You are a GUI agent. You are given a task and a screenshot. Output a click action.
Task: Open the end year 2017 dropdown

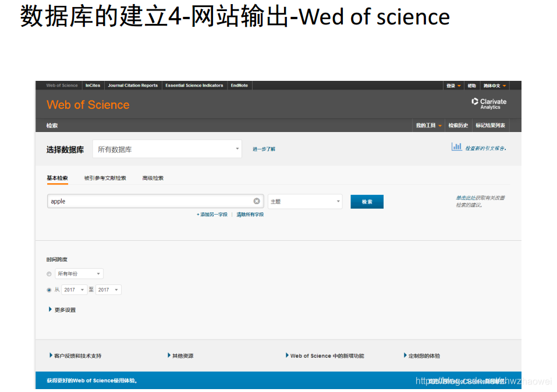(108, 290)
